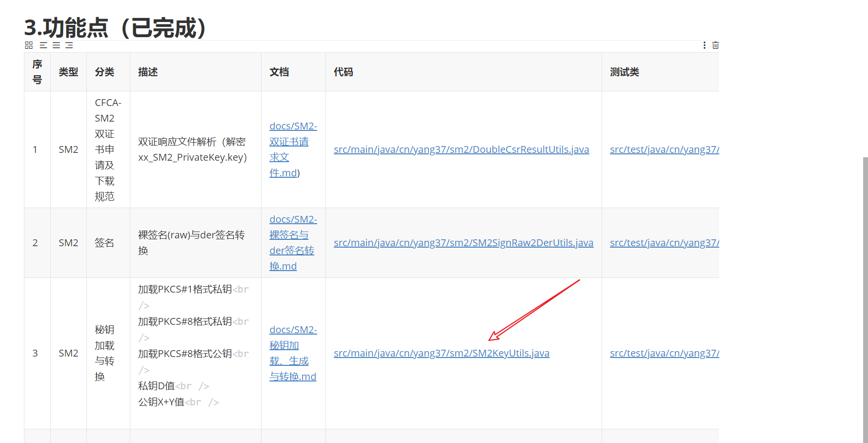Open docs/SM2-裸签名与der签名转换.md link

pos(293,243)
